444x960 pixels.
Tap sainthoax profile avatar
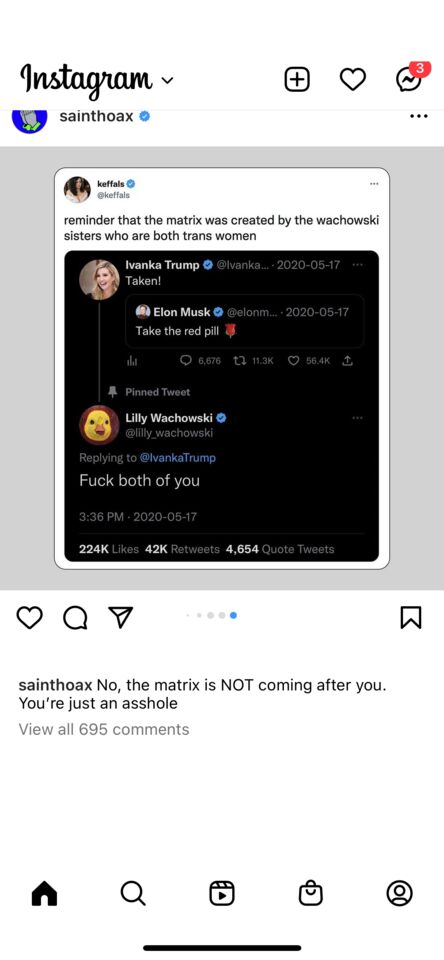coord(29,120)
